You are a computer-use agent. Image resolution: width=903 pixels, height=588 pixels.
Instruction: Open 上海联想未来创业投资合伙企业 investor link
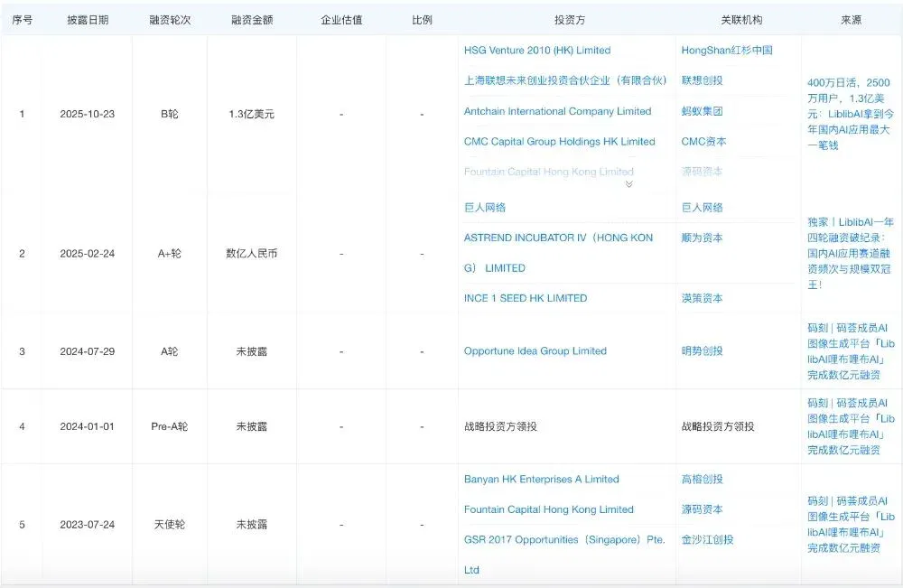565,80
